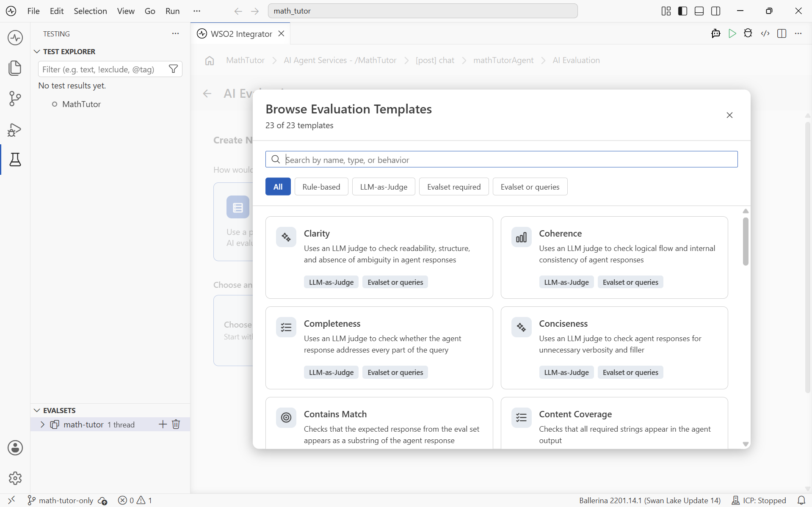Click the Home breadcrumb icon

pyautogui.click(x=210, y=60)
